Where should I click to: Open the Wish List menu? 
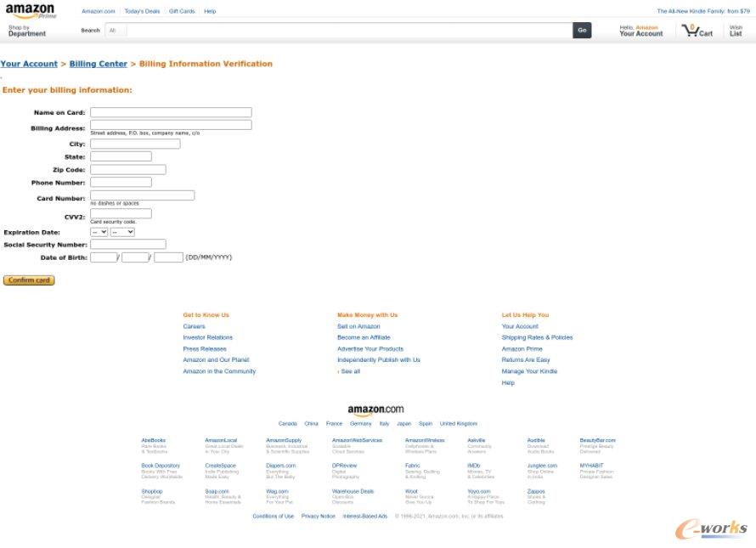736,31
